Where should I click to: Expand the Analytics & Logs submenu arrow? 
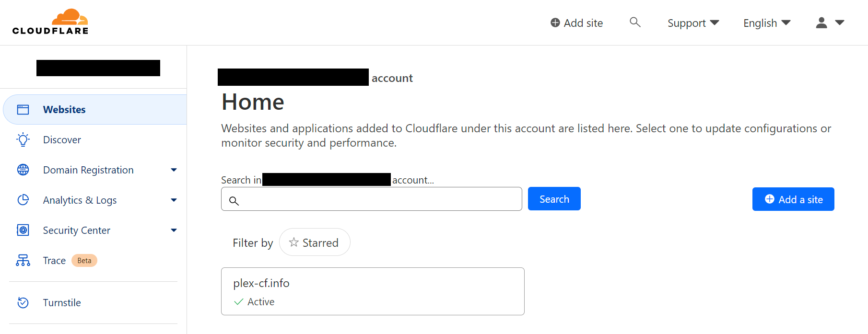click(x=174, y=200)
